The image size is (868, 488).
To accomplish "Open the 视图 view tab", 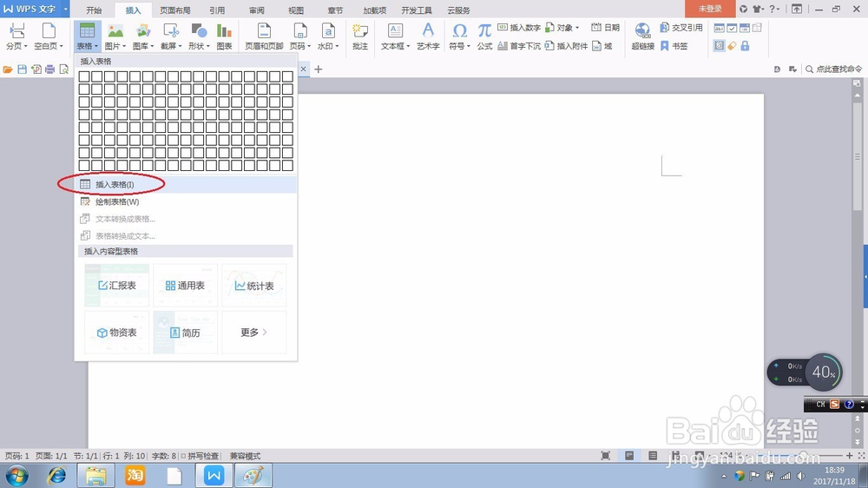I will click(x=296, y=10).
